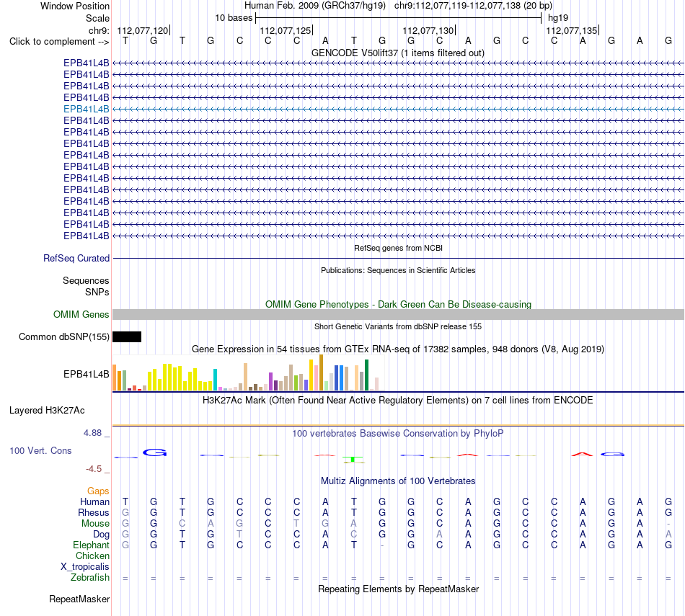The image size is (685, 616).
Task: Click the chr9:112,077,119-112,077,138 position text
Action: pos(473,6)
